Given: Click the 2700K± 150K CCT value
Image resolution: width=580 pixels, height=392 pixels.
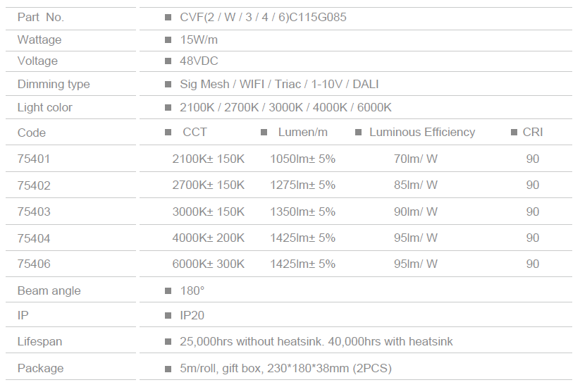Looking at the screenshot, I should [209, 185].
